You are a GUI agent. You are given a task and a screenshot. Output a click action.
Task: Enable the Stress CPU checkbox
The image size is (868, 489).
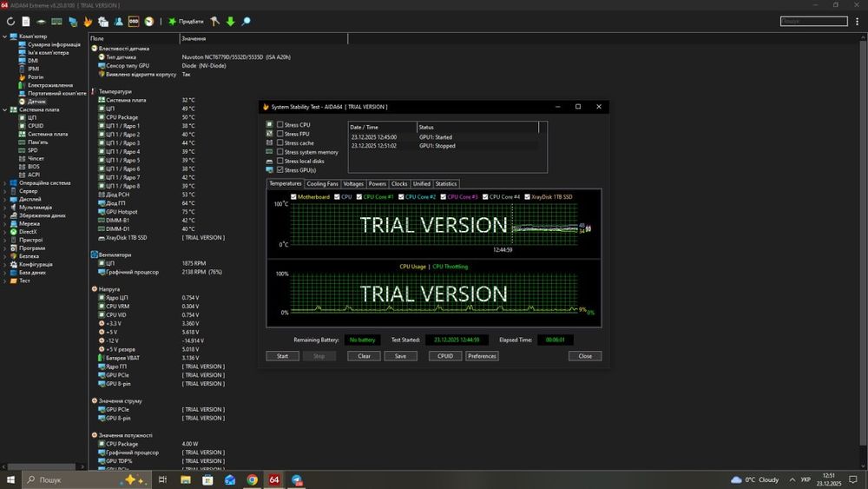pyautogui.click(x=279, y=125)
